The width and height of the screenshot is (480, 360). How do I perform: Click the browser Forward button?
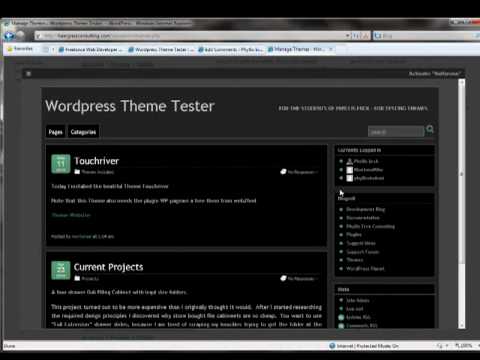(21, 35)
